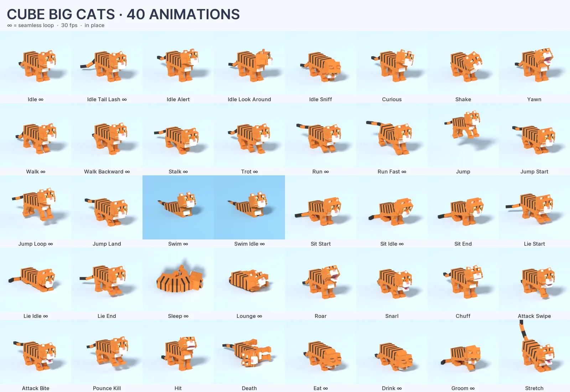
Task: Choose the Lie Idle thumbnail
Action: point(36,280)
